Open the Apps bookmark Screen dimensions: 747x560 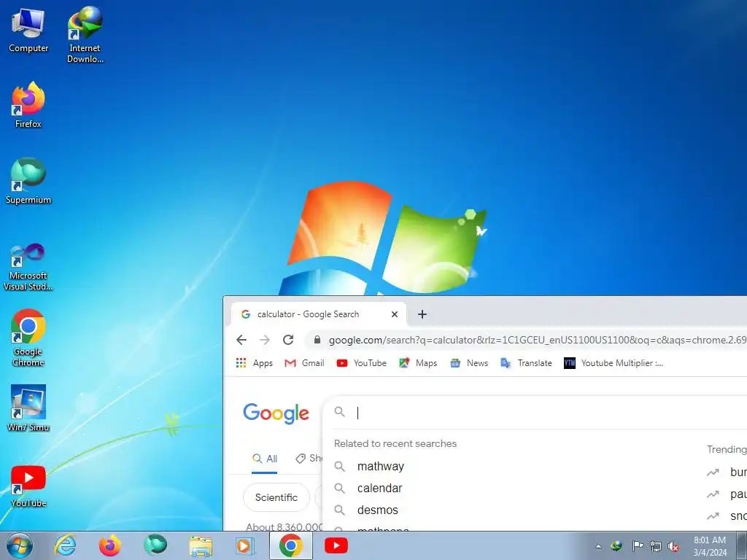click(255, 363)
